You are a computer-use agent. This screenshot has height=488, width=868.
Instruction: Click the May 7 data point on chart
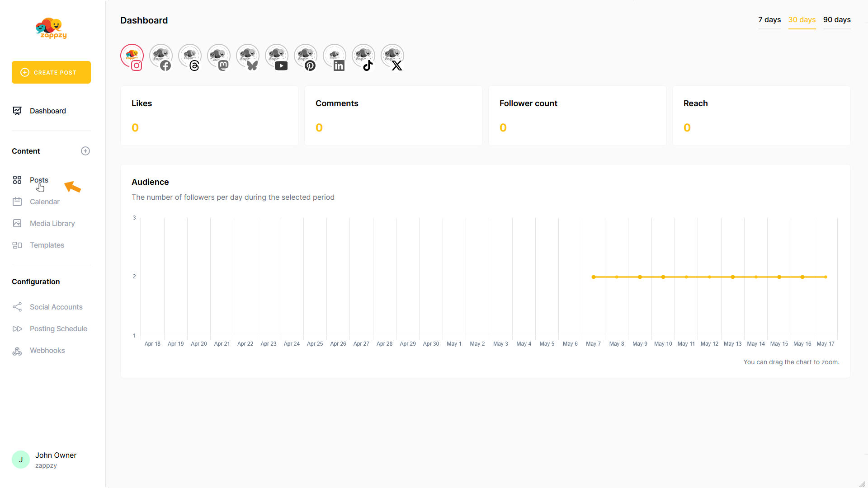(594, 277)
